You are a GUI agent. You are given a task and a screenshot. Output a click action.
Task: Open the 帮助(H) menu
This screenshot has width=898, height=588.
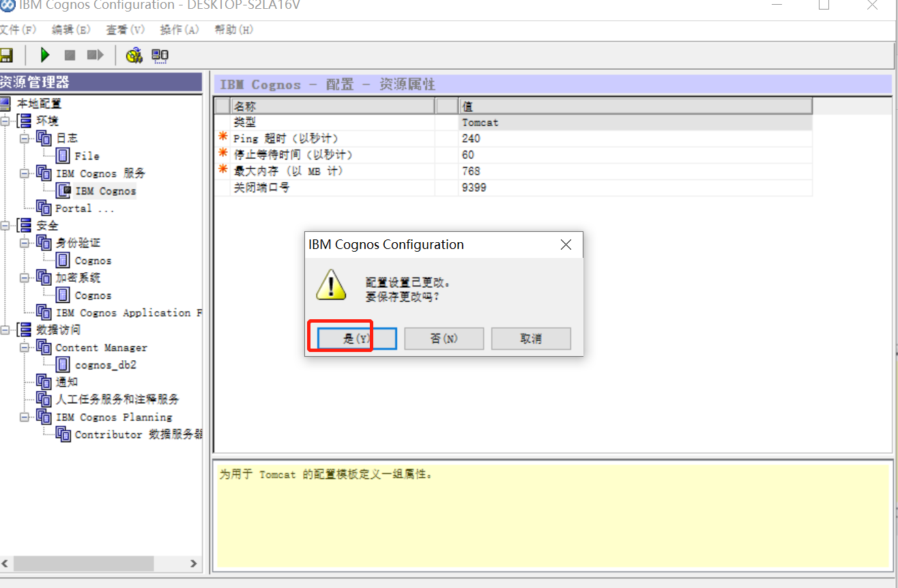(234, 30)
